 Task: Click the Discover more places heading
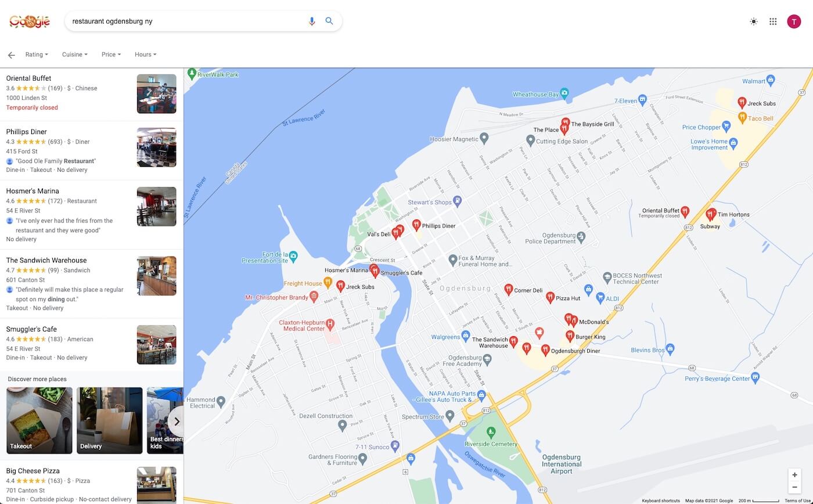tap(37, 379)
